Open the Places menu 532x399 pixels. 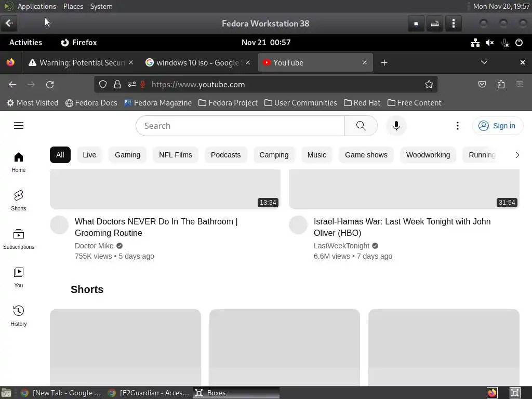(x=73, y=6)
